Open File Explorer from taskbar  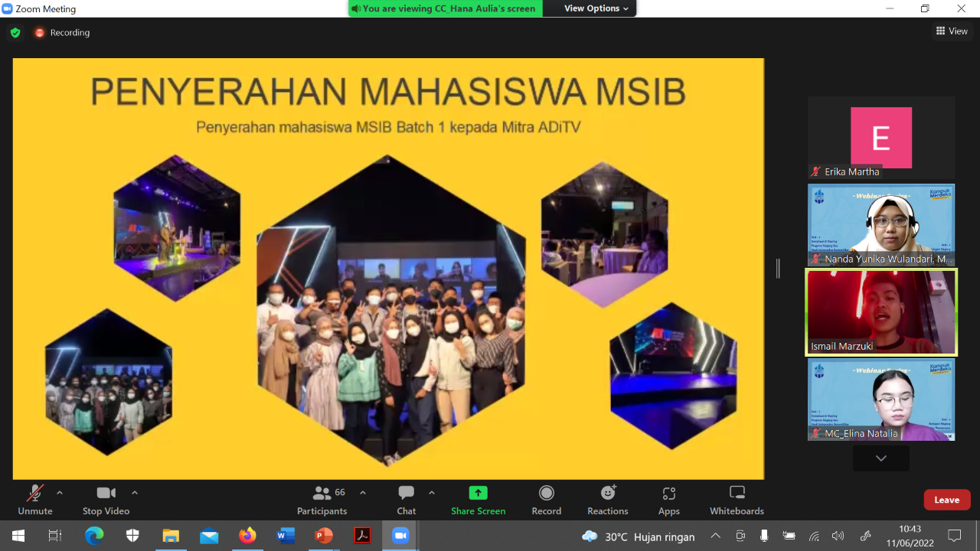[171, 536]
